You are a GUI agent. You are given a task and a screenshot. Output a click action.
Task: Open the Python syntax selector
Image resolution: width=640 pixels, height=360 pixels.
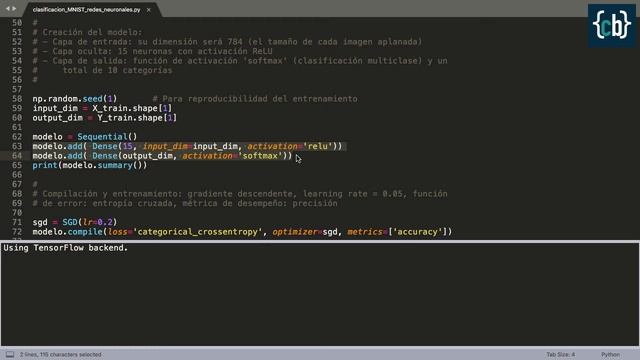point(610,354)
